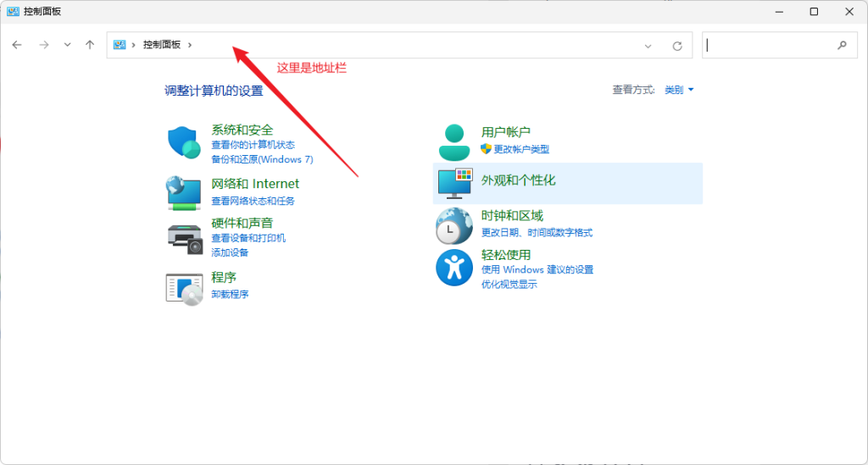Click the refresh icon in address bar

[x=677, y=46]
